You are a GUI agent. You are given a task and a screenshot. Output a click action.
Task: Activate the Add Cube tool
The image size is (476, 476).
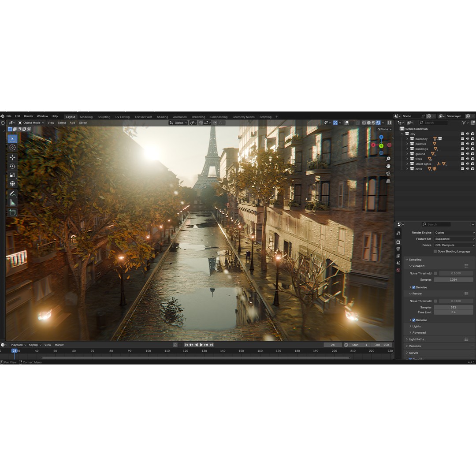(12, 212)
